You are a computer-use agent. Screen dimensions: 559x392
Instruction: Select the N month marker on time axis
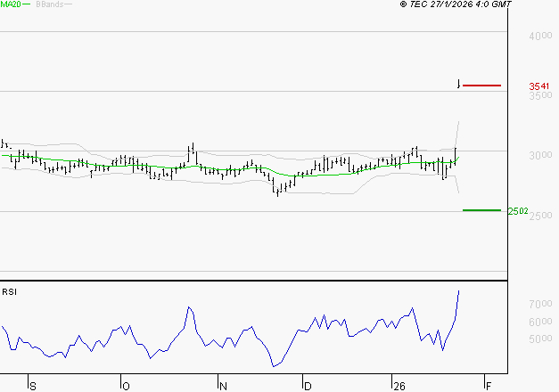224,386
